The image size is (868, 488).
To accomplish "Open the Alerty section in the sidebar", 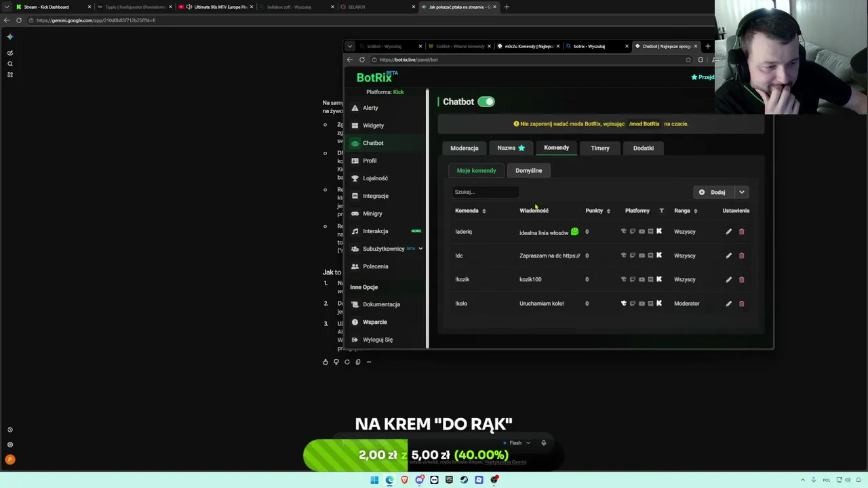I will (x=370, y=108).
